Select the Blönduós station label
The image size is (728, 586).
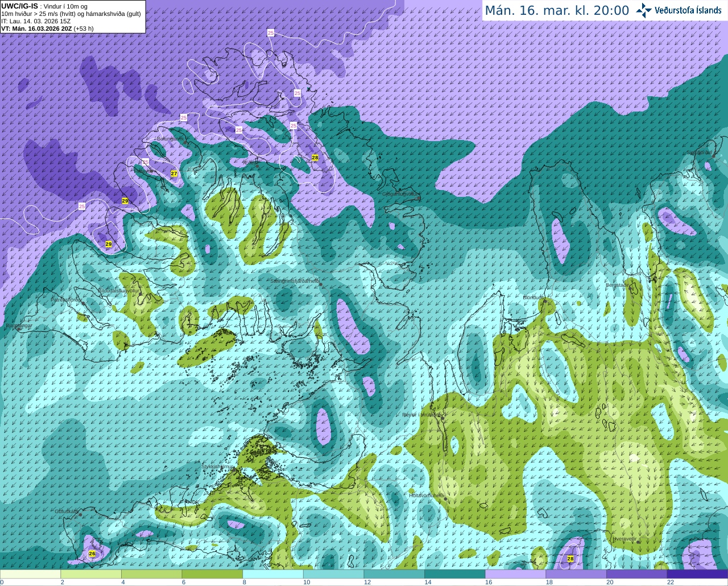[533, 298]
